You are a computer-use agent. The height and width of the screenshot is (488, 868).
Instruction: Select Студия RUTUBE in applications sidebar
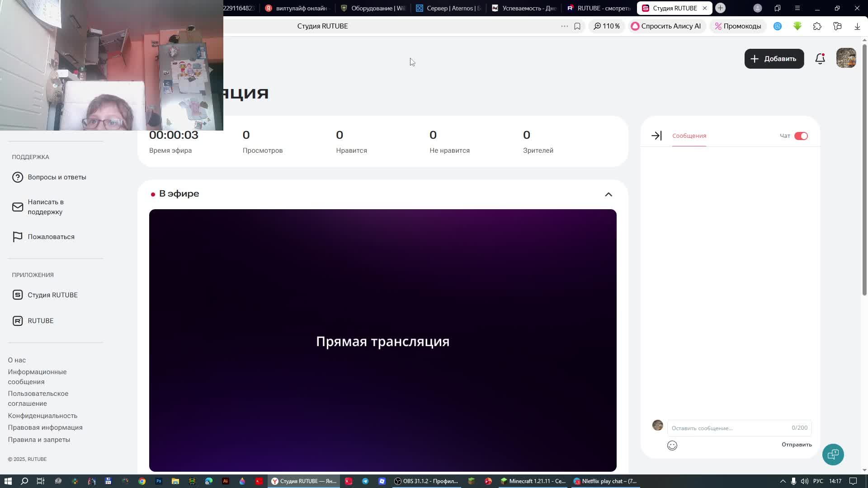(52, 295)
